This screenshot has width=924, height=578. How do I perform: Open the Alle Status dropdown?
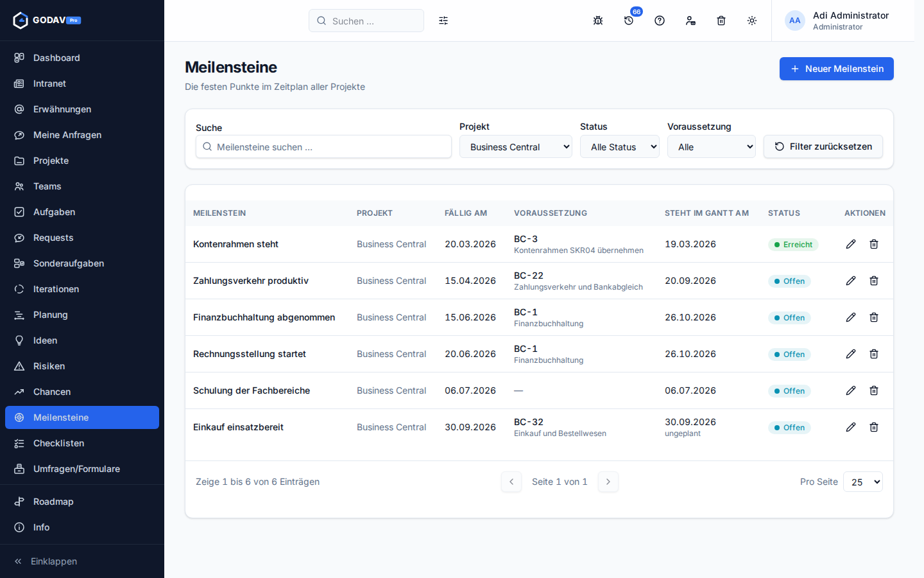[x=620, y=146]
